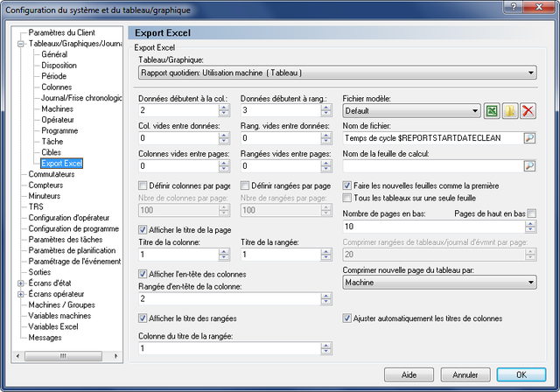Browse for template file with folder icon
560x392 pixels.
click(x=510, y=110)
